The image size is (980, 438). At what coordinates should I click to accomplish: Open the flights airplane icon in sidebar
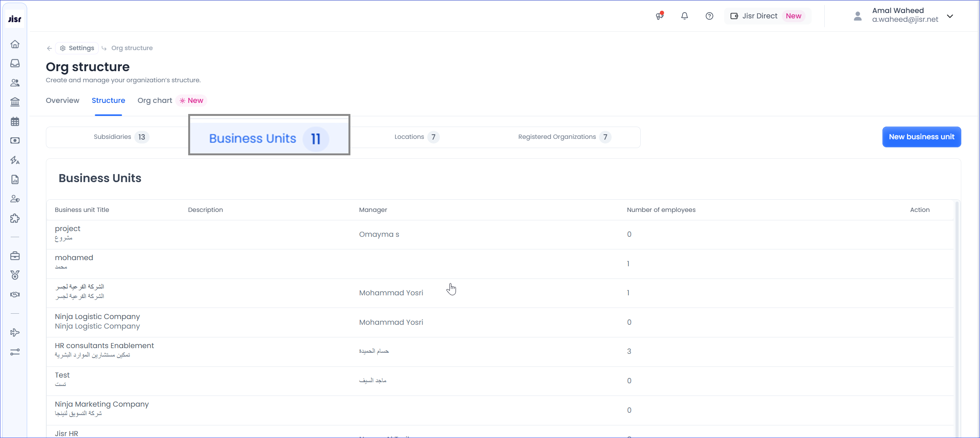click(15, 332)
